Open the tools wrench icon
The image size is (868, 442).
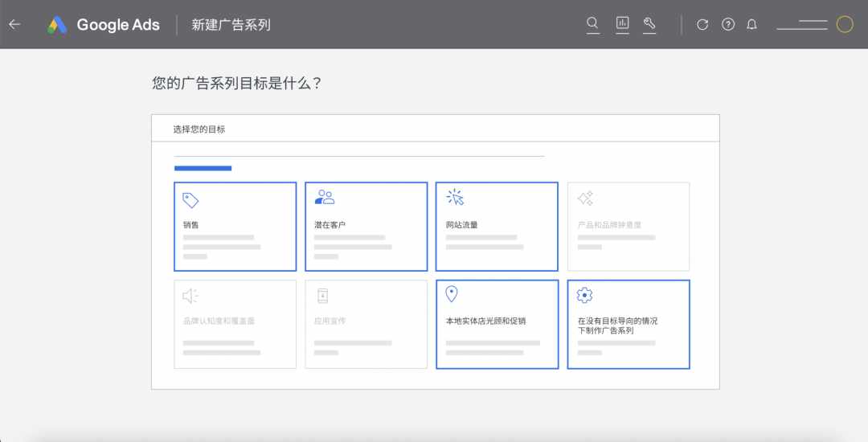pos(649,23)
